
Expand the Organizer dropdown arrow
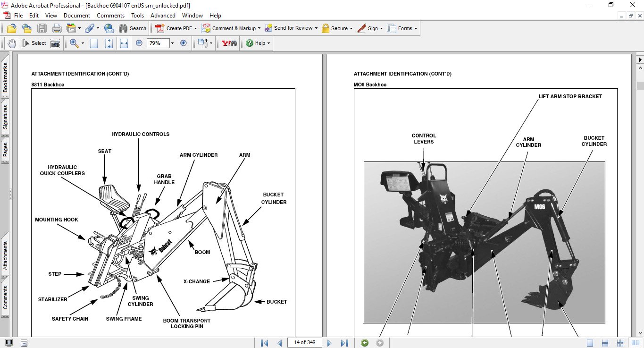click(x=79, y=28)
